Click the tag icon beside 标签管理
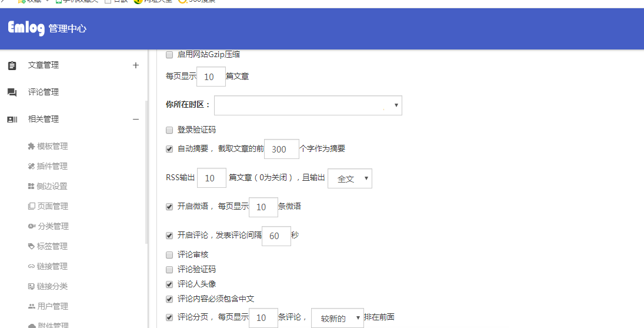The height and width of the screenshot is (328, 644). click(31, 246)
